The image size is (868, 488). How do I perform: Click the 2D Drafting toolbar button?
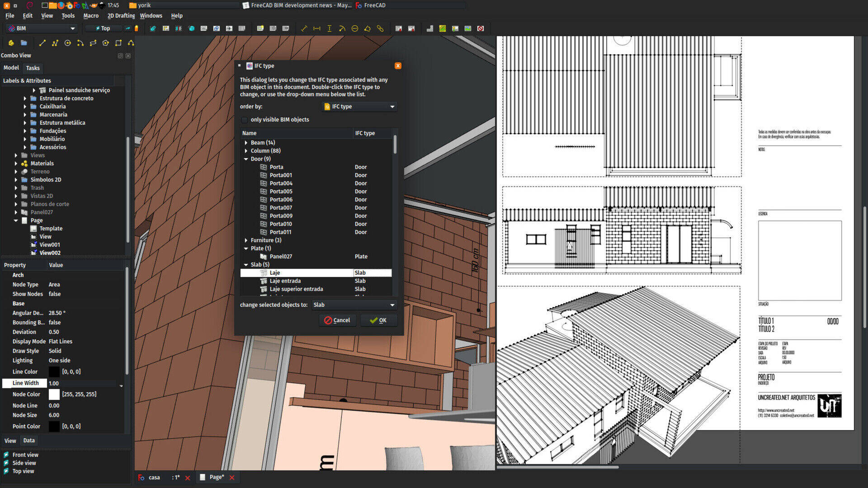[x=118, y=15]
